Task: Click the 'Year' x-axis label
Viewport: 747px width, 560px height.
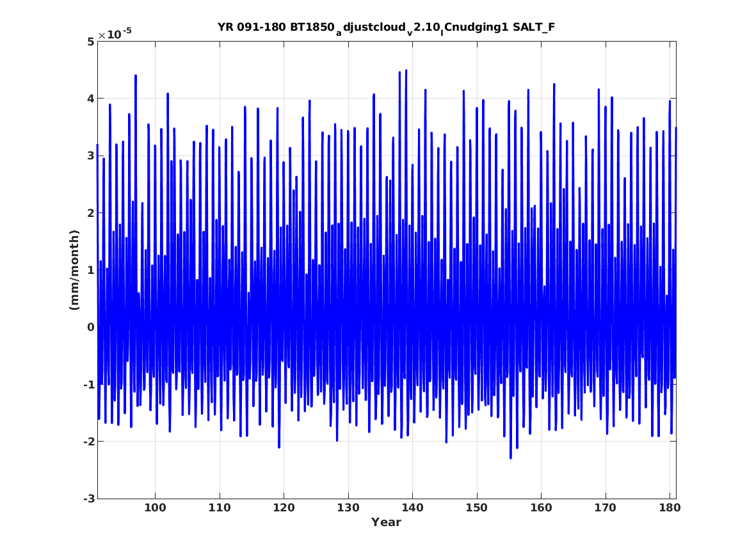Action: tap(386, 522)
